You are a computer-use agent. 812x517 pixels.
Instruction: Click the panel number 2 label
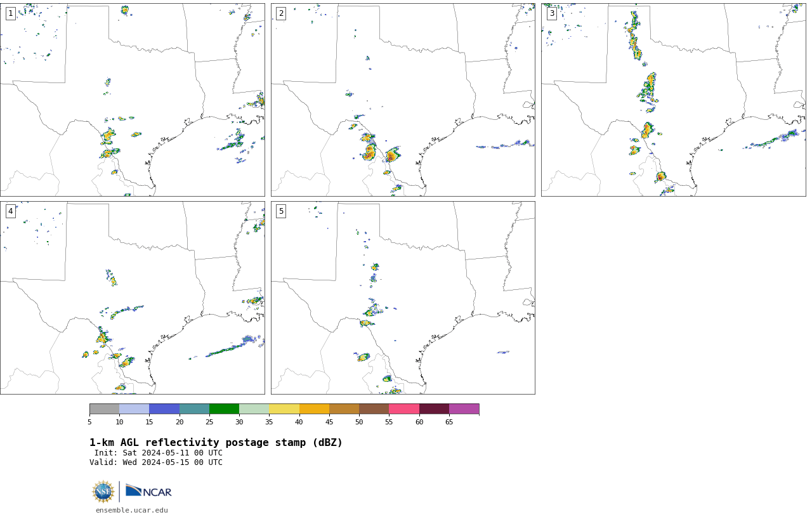(281, 13)
